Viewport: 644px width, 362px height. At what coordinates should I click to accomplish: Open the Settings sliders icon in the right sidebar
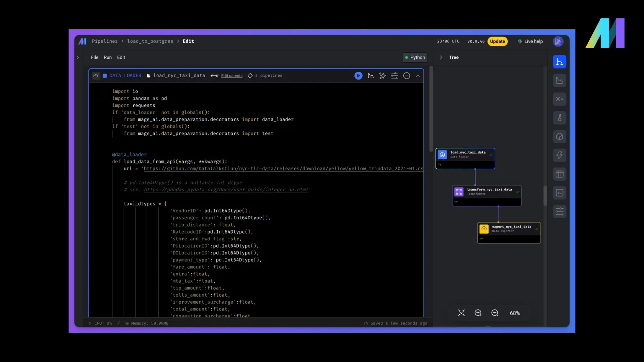[x=559, y=211]
